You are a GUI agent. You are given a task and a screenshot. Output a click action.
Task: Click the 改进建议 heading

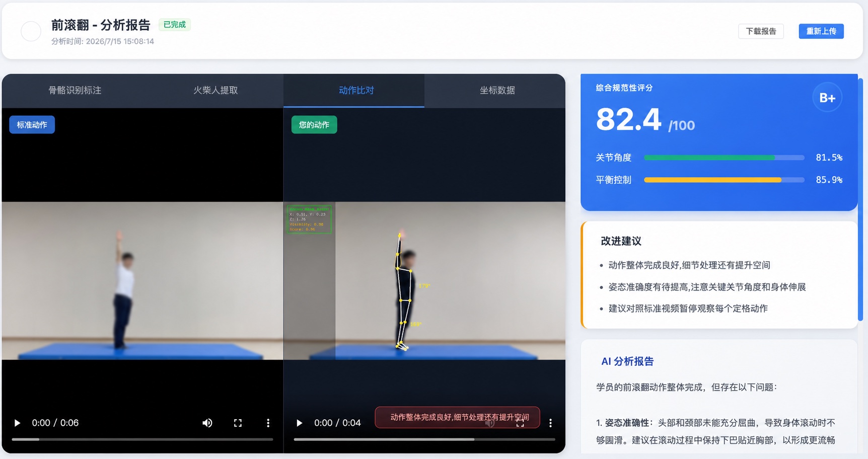pos(621,241)
